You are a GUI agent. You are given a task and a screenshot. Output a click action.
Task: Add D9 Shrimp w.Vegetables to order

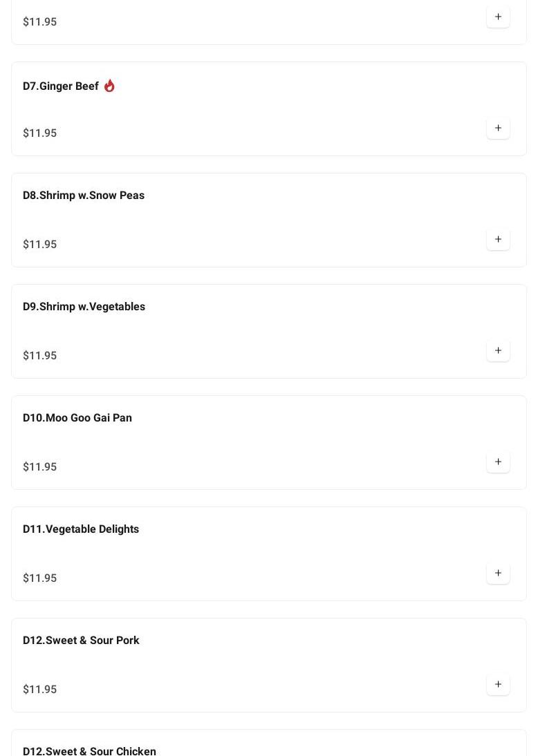click(498, 351)
